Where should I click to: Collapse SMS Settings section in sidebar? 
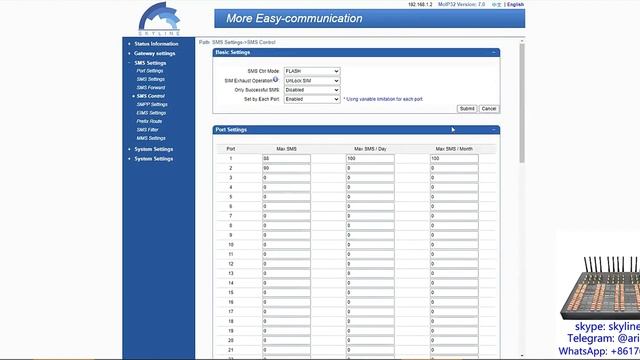tap(150, 63)
